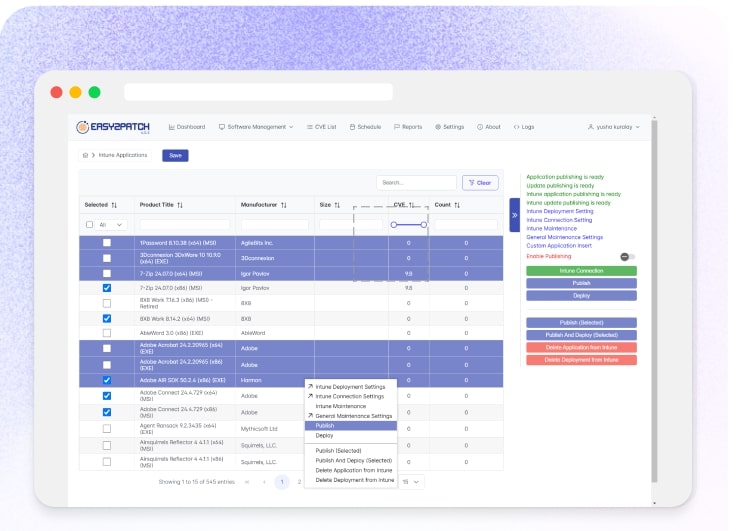Click the Count column sort icon
This screenshot has height=531, width=752.
pyautogui.click(x=457, y=205)
